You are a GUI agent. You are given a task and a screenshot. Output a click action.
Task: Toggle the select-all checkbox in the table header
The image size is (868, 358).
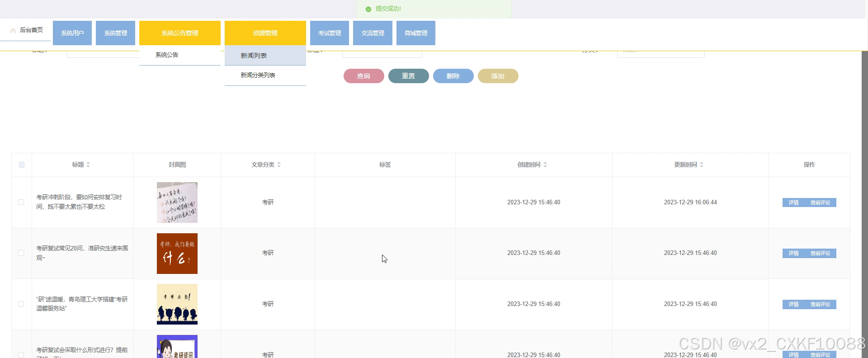pyautogui.click(x=22, y=165)
